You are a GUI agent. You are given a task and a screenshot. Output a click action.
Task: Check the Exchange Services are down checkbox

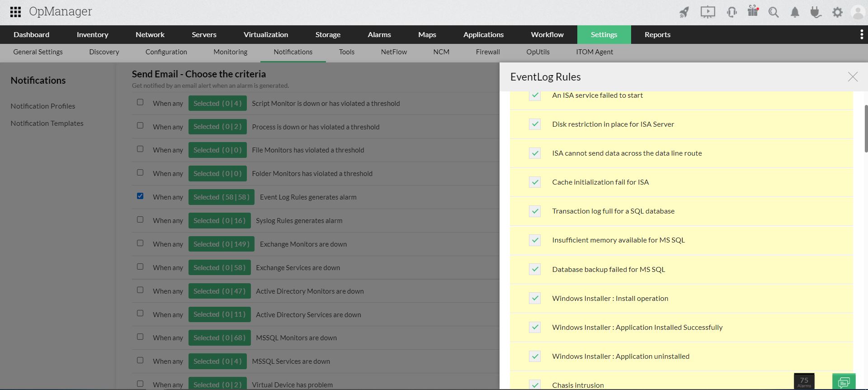[x=140, y=266]
